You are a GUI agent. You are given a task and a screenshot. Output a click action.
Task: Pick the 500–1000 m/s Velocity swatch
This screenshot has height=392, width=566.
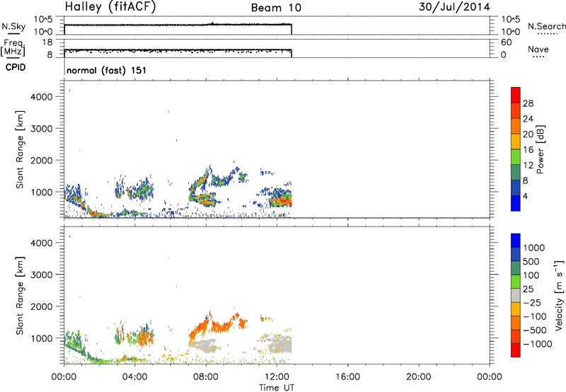516,254
